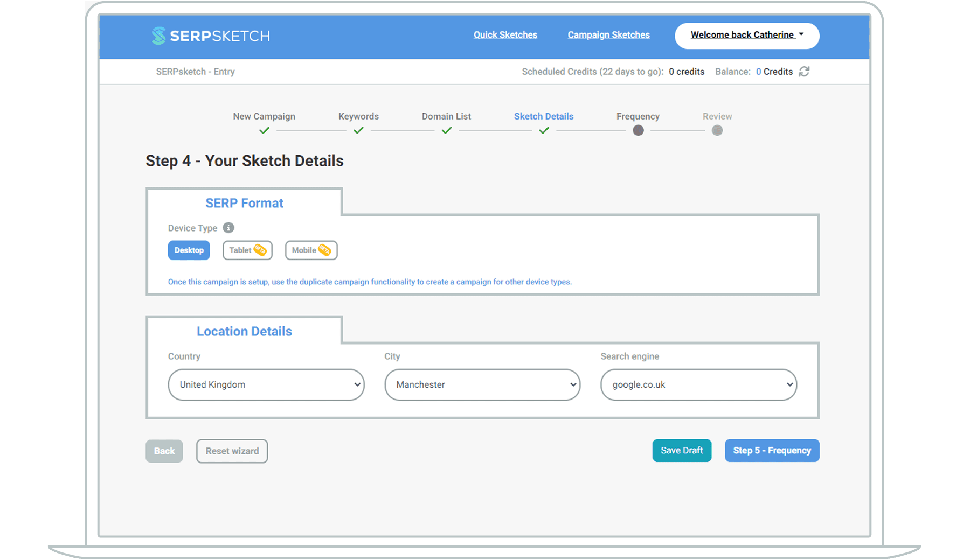Click the New Campaign checkmark

pos(264,130)
